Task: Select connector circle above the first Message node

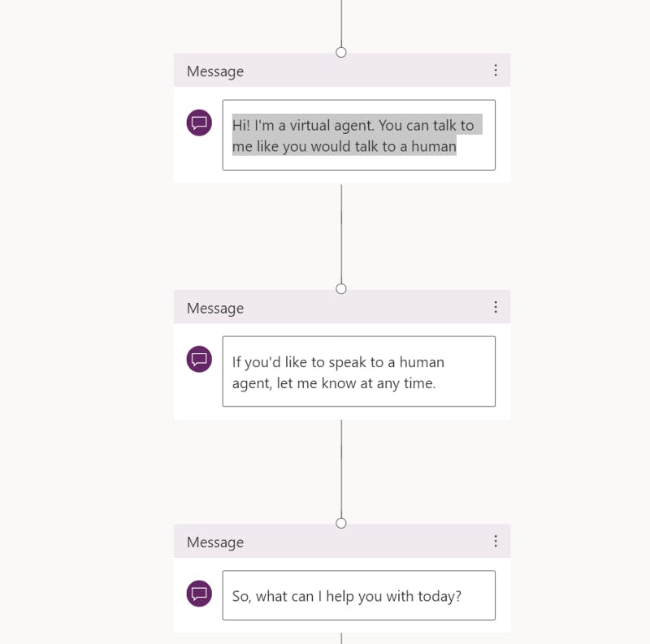Action: coord(341,52)
